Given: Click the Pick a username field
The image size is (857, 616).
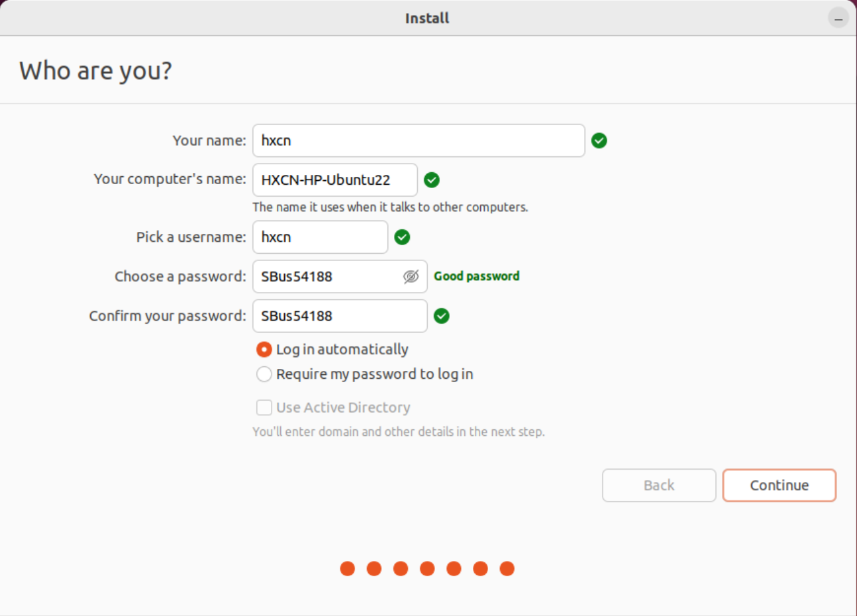Looking at the screenshot, I should click(x=320, y=237).
